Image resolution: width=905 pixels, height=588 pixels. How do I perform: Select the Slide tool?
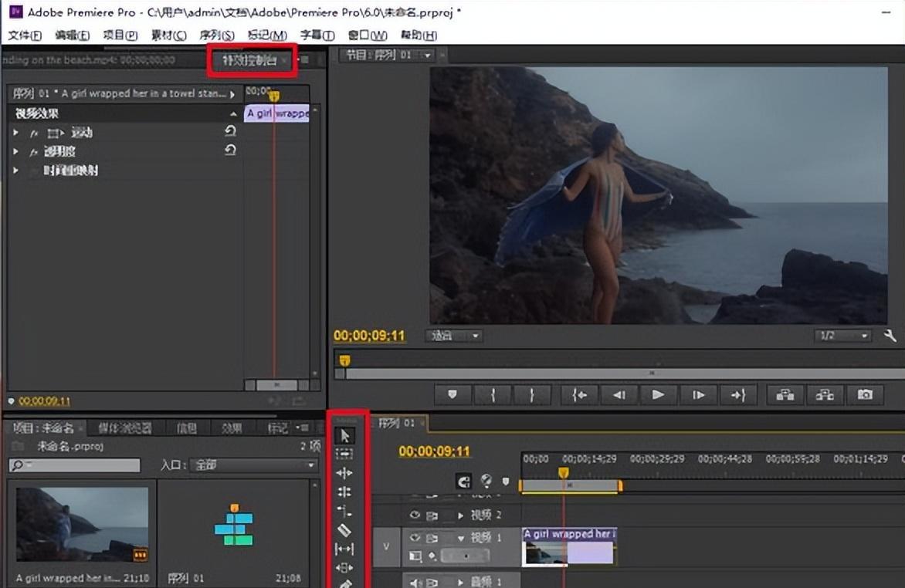coord(344,568)
